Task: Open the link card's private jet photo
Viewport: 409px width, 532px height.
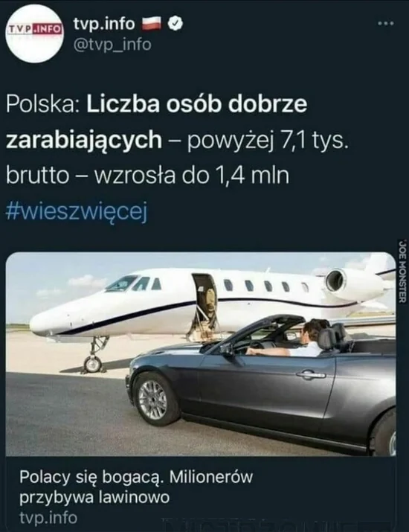Action: click(201, 354)
